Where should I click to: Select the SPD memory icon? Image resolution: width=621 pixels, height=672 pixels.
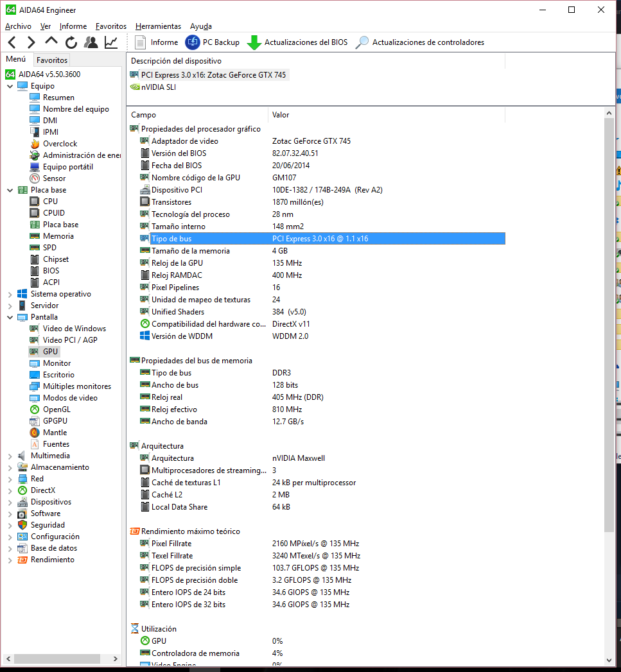(34, 248)
